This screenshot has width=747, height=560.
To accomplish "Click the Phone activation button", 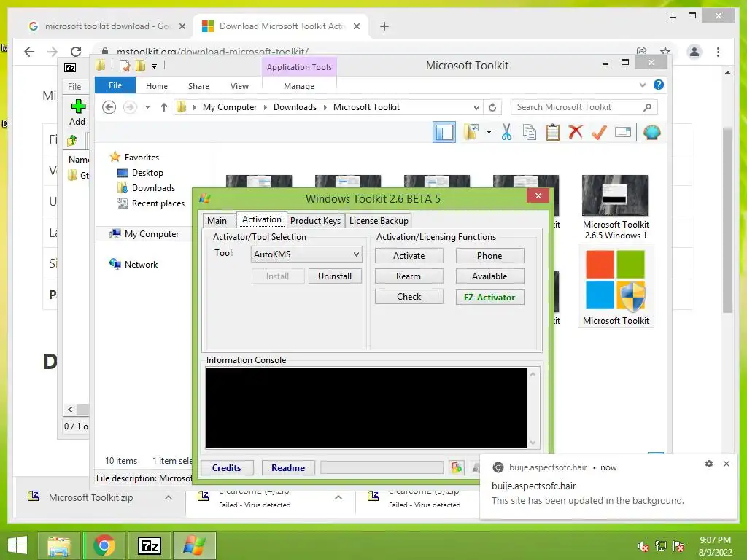I will 489,256.
